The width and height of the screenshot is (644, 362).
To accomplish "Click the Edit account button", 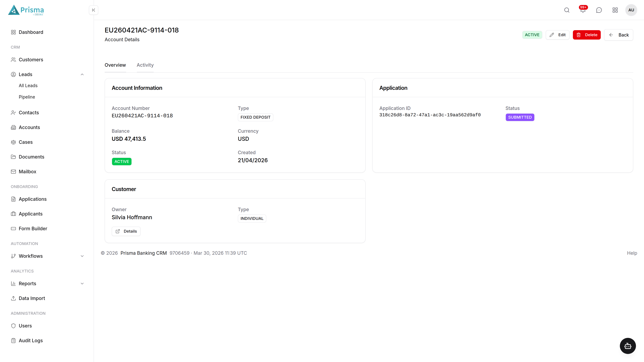I will click(557, 35).
